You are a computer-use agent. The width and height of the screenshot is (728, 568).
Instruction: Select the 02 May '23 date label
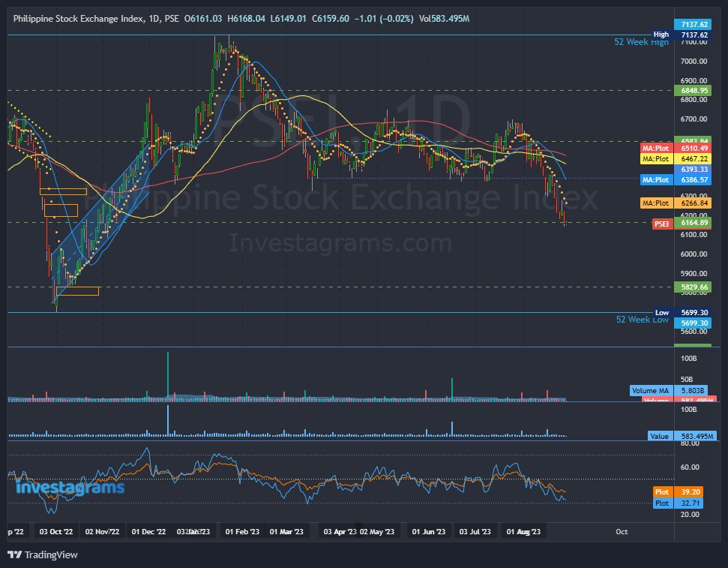point(377,531)
